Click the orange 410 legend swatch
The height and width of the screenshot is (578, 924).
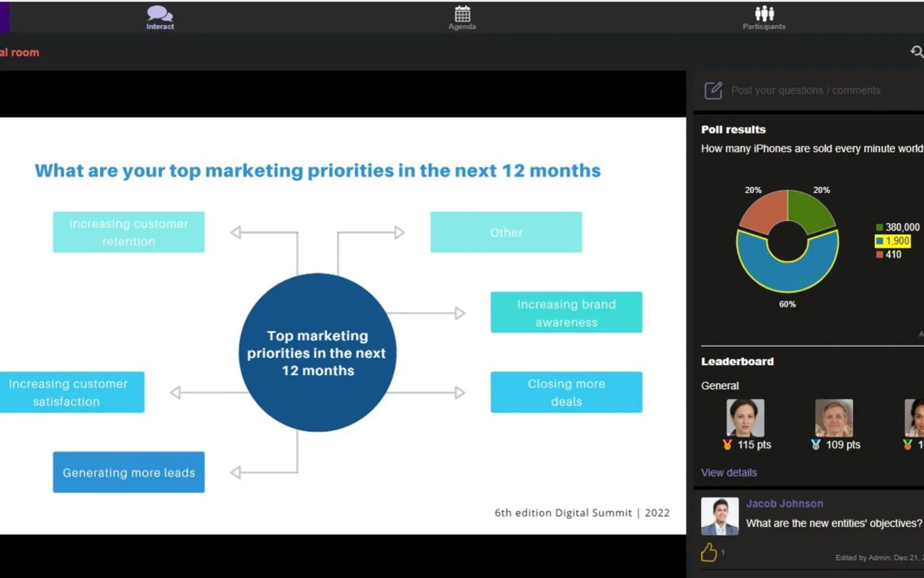click(x=880, y=254)
